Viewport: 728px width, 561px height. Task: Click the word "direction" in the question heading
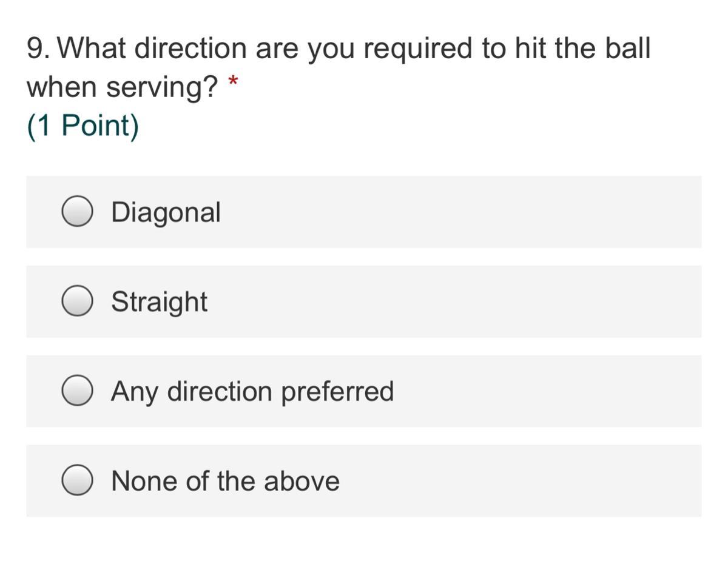(190, 49)
